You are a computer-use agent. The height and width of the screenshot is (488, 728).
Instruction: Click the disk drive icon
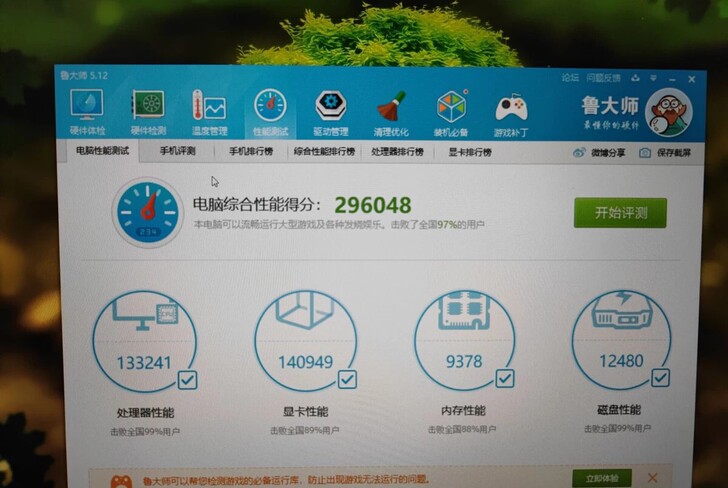tap(622, 310)
